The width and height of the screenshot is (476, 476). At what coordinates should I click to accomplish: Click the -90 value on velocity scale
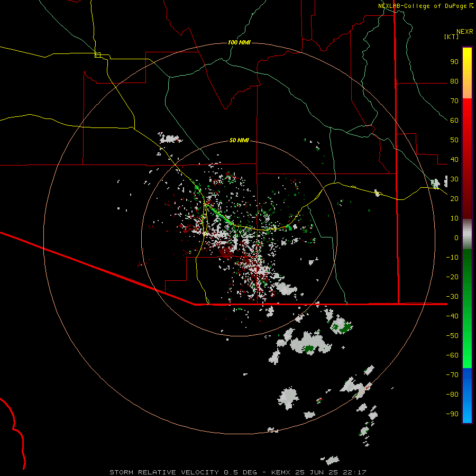[x=452, y=414]
